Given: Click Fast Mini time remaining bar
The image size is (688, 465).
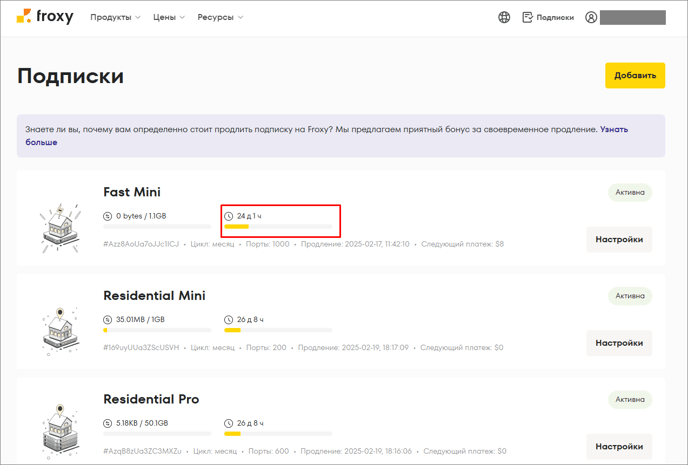Looking at the screenshot, I should coord(278,227).
